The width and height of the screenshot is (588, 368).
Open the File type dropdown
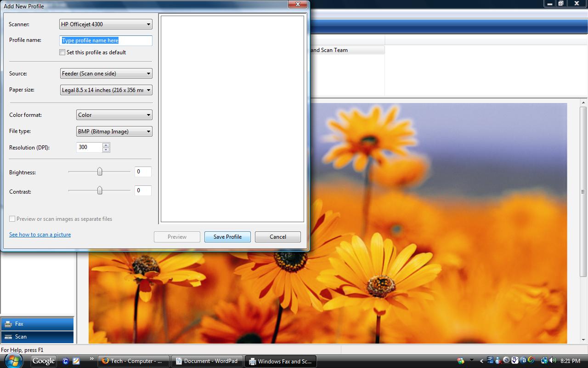coord(114,132)
